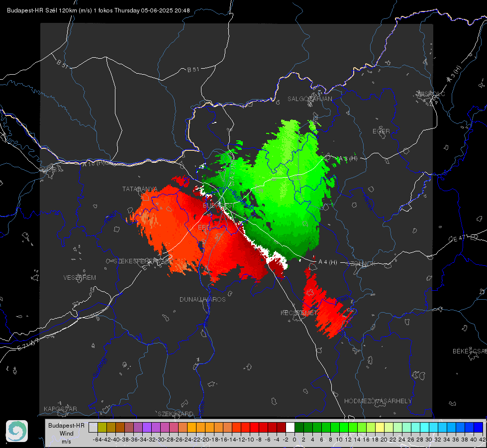Image resolution: width=487 pixels, height=448 pixels.
Task: Click the swirl weather service logo
Action: click(17, 431)
